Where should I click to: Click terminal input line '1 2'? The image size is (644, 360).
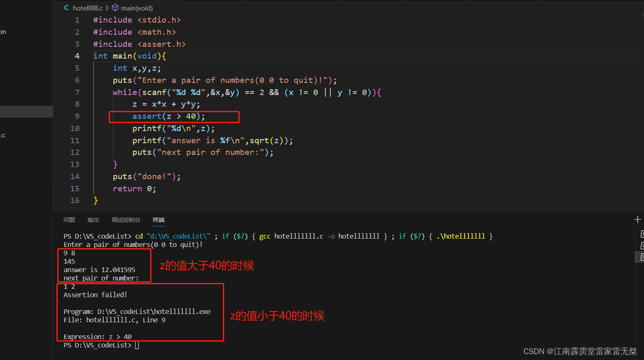[69, 287]
